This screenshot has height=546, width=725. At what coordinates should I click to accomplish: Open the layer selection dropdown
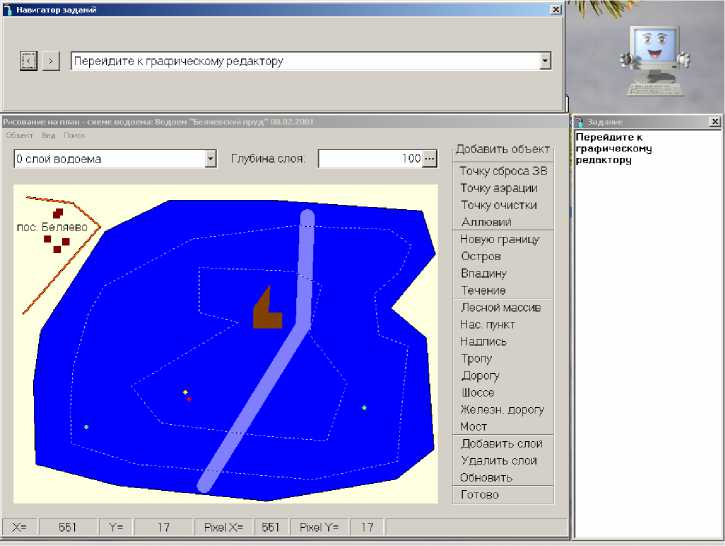click(210, 158)
